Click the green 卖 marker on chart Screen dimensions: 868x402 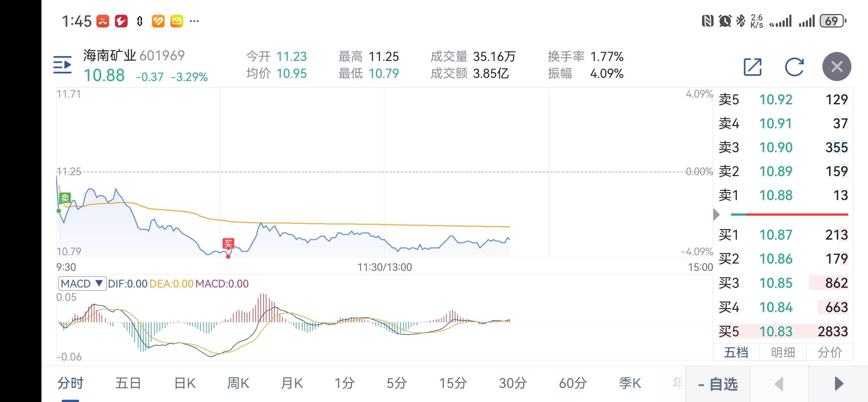click(65, 198)
